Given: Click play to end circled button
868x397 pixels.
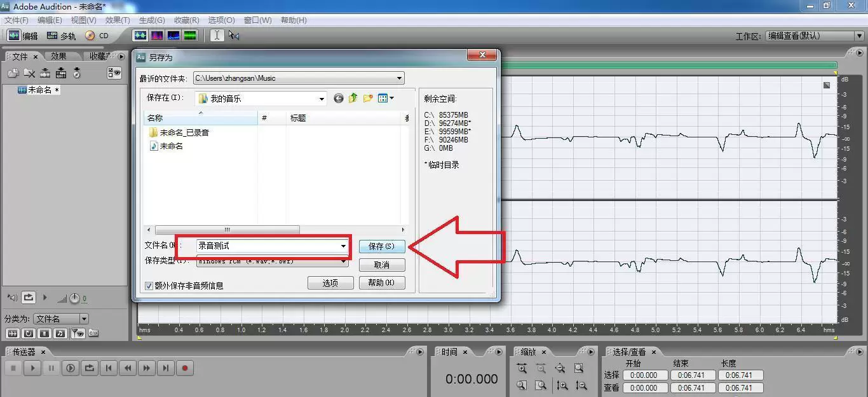Looking at the screenshot, I should (71, 368).
